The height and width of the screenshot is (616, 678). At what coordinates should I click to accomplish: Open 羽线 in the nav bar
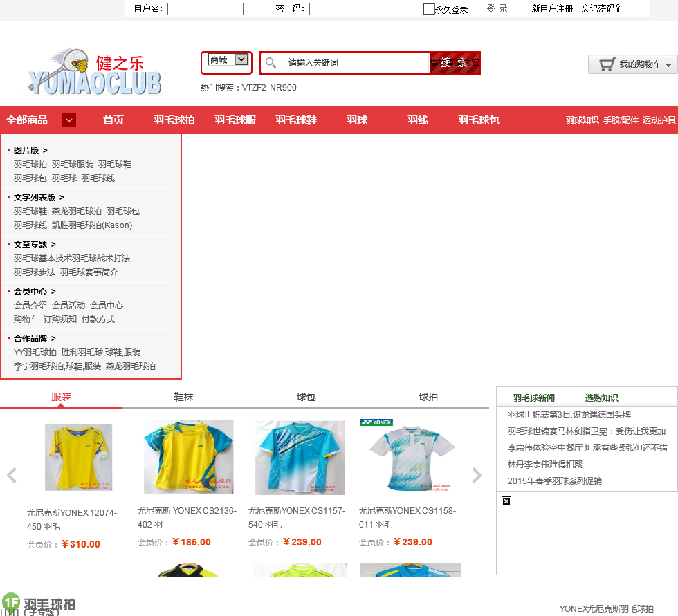point(418,120)
